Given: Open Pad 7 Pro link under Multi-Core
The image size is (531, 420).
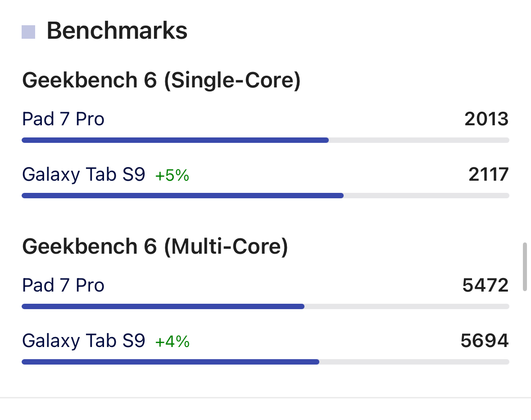Looking at the screenshot, I should point(63,285).
